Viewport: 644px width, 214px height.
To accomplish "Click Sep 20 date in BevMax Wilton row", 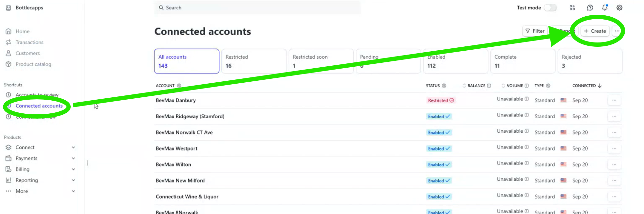I will 580,164.
